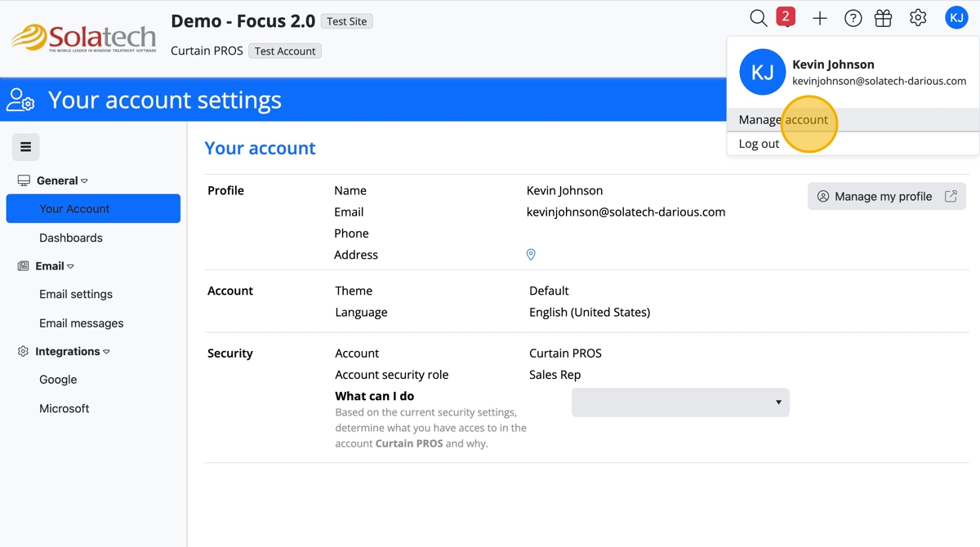Toggle the hamburger sidebar menu button

click(x=25, y=147)
